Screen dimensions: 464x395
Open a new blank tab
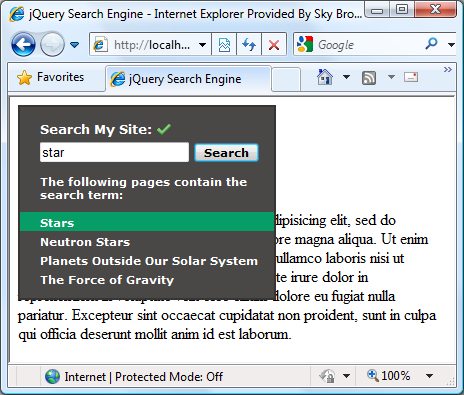click(286, 79)
